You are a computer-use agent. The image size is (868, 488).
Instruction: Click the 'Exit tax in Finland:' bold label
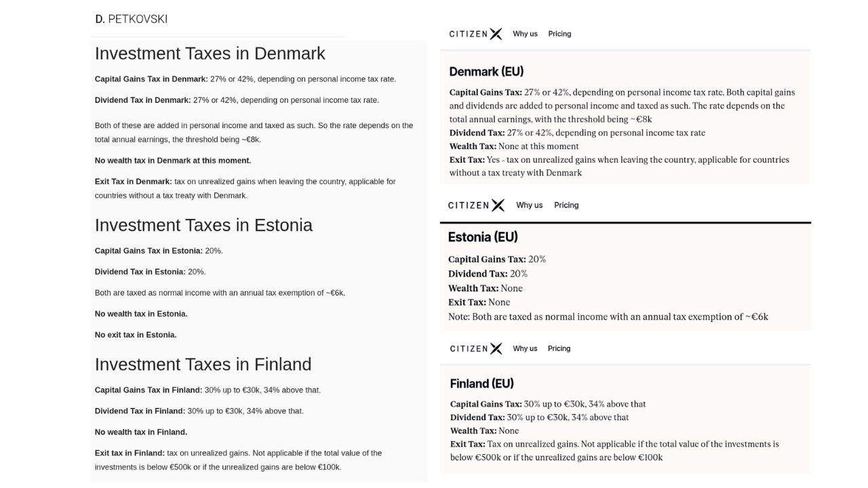click(x=130, y=453)
